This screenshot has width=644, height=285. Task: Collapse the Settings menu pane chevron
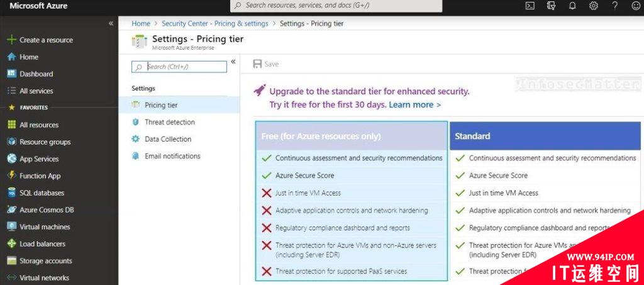click(233, 62)
